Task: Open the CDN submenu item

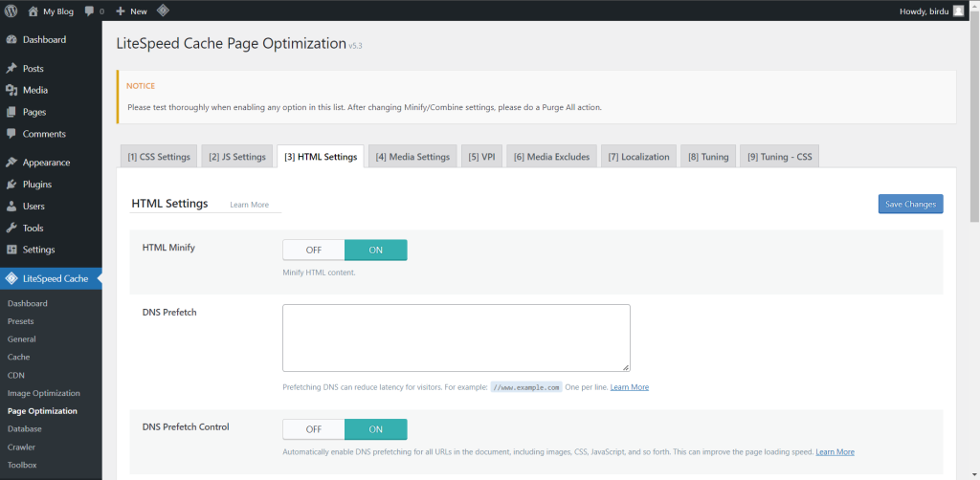Action: pyautogui.click(x=15, y=375)
